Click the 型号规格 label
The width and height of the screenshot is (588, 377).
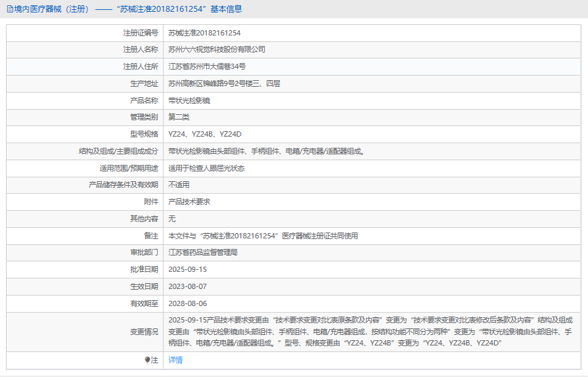[x=144, y=134]
